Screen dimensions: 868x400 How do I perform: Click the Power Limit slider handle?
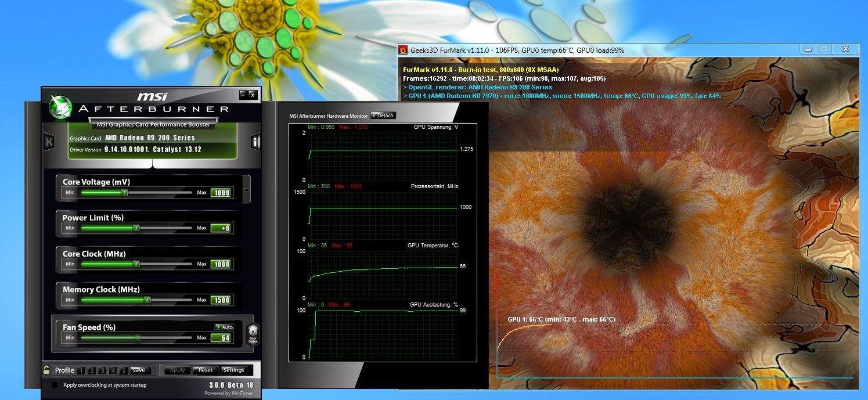[136, 228]
